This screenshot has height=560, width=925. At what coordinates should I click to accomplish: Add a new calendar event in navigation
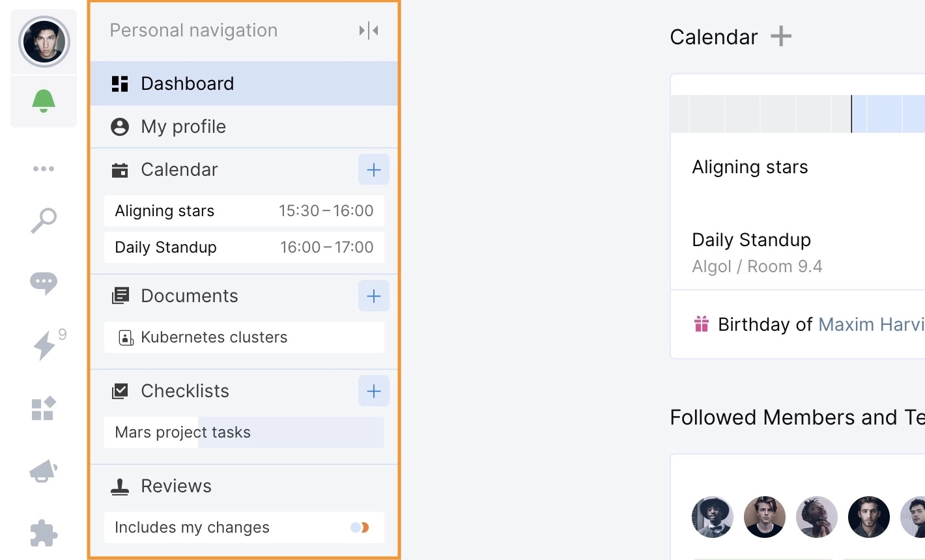pyautogui.click(x=374, y=170)
